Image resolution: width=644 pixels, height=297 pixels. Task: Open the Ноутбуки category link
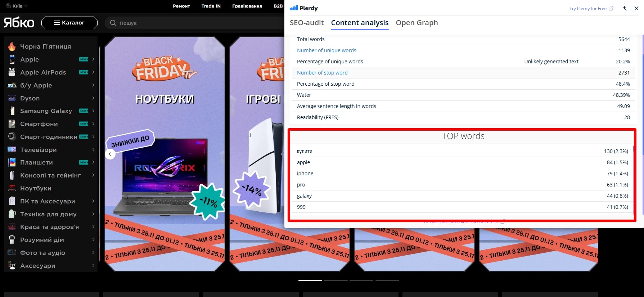[x=36, y=188]
